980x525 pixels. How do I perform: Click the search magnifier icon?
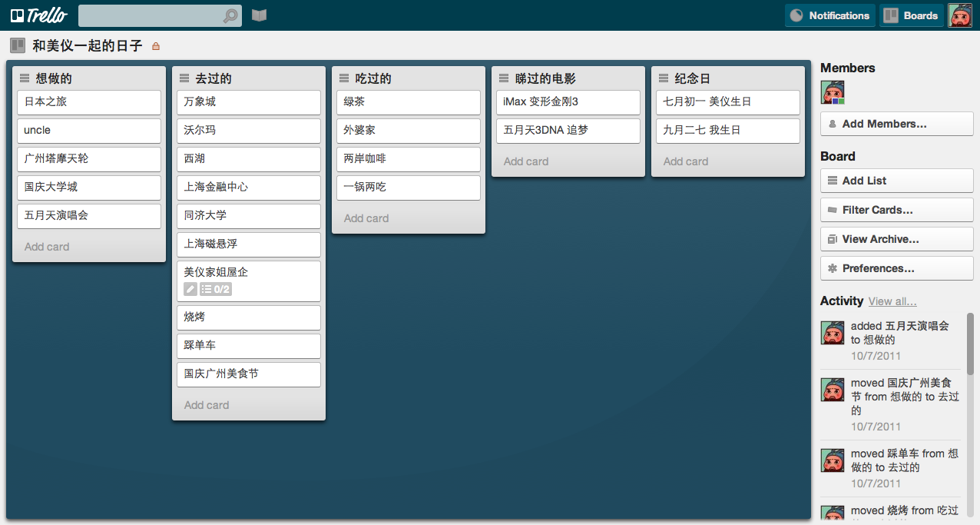[x=230, y=16]
